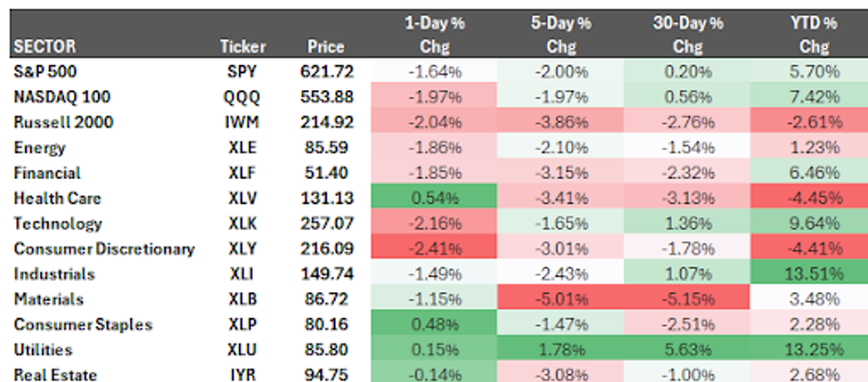Screen dimensions: 868x382
Task: Click the S&P 500 row label
Action: pyautogui.click(x=46, y=72)
